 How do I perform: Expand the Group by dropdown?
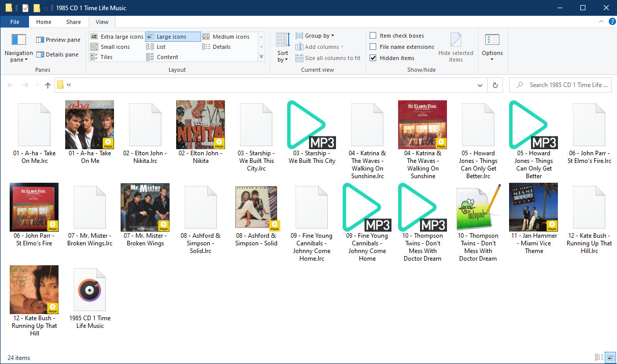(x=319, y=36)
